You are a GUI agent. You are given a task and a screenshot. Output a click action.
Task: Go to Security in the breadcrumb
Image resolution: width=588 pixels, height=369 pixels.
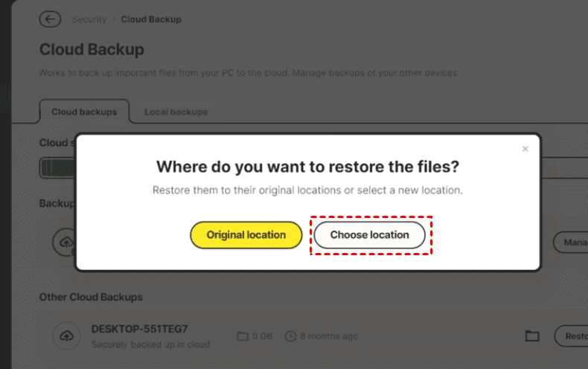(89, 19)
